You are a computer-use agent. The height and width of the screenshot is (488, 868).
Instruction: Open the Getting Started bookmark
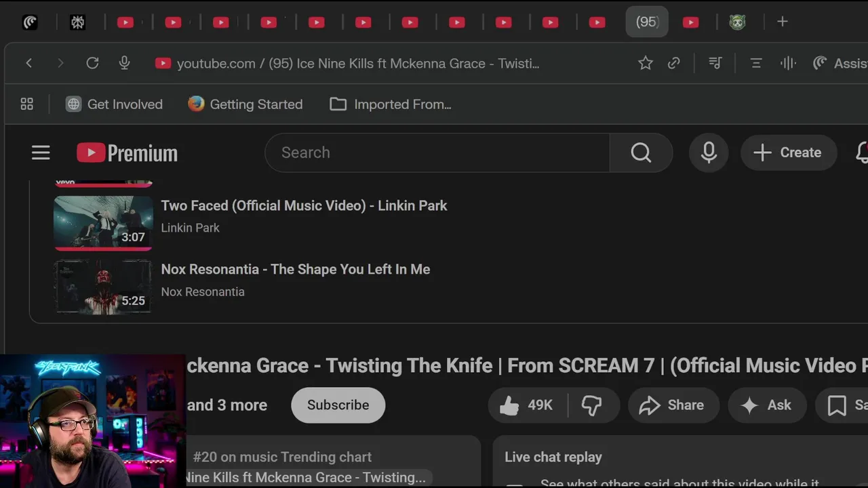[245, 104]
